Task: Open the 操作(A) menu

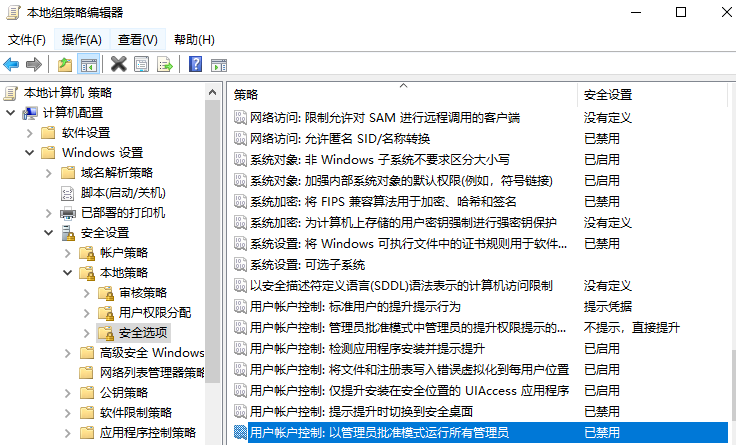Action: tap(81, 40)
